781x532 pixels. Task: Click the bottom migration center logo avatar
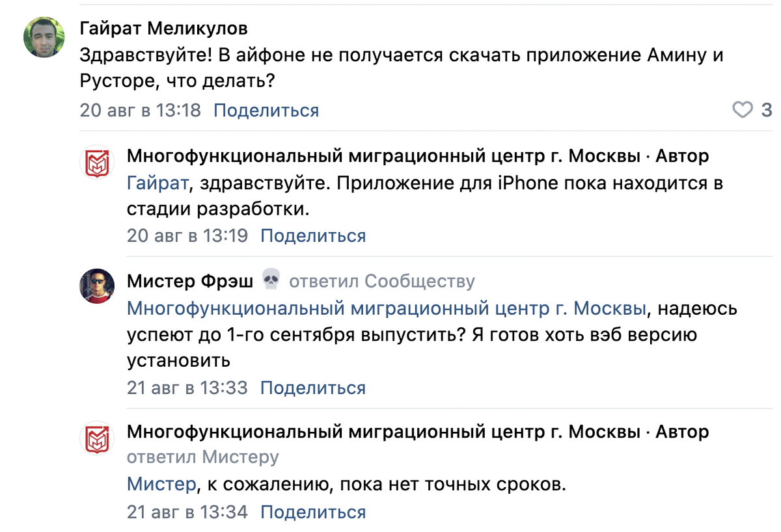[97, 436]
